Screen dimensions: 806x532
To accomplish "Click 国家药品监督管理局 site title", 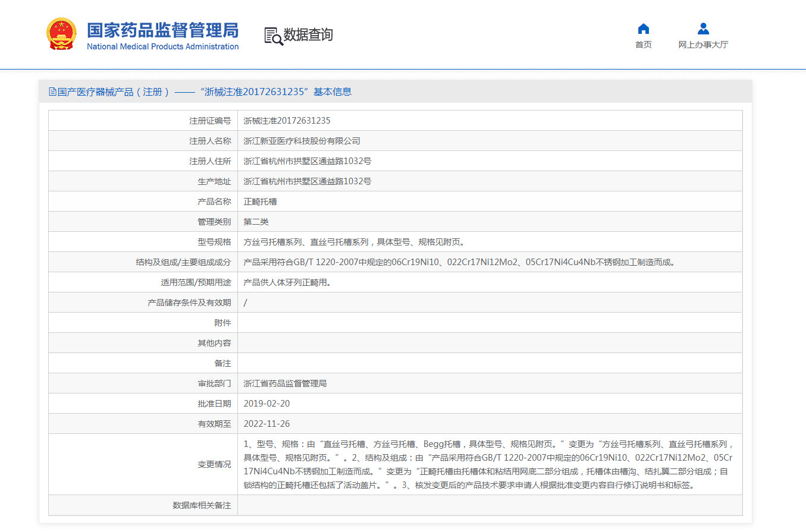I will pos(163,30).
